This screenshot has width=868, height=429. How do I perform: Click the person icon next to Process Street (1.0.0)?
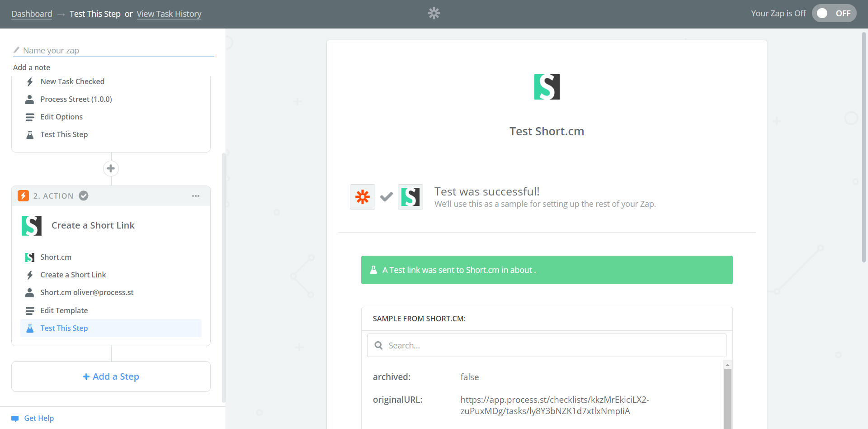click(x=30, y=99)
